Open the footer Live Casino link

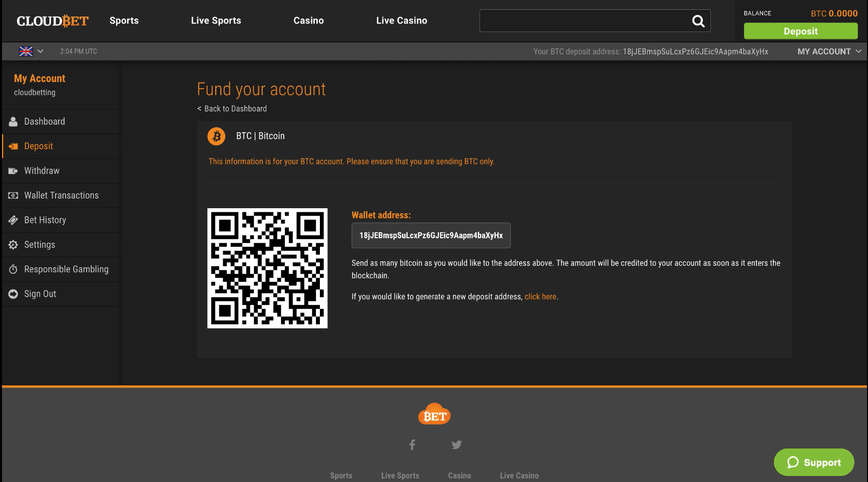pos(519,475)
